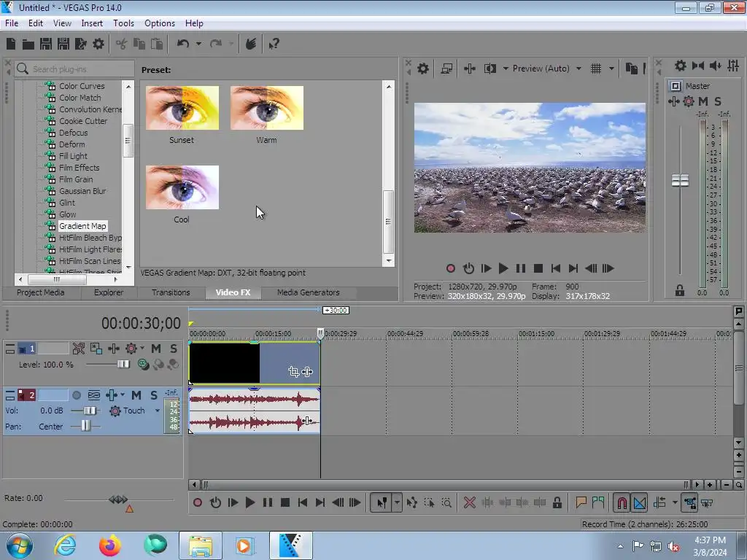This screenshot has height=560, width=747.
Task: Open Event Pan/Crop icon on video clip
Action: coord(293,371)
